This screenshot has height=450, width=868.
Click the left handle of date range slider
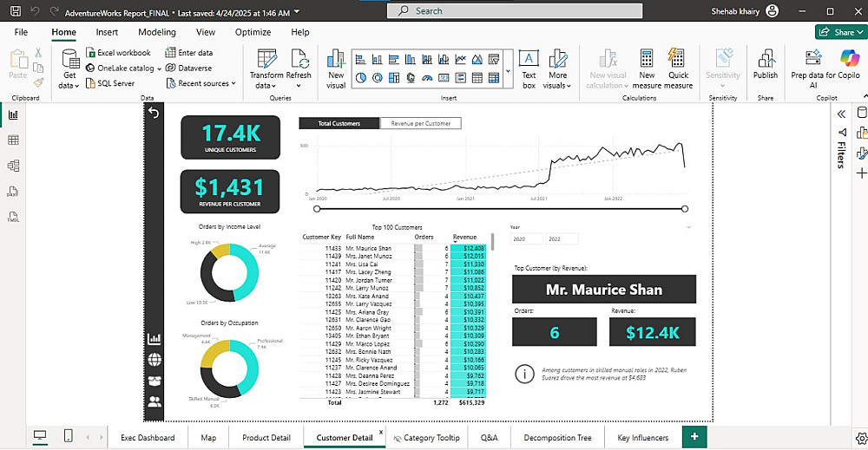pyautogui.click(x=317, y=209)
